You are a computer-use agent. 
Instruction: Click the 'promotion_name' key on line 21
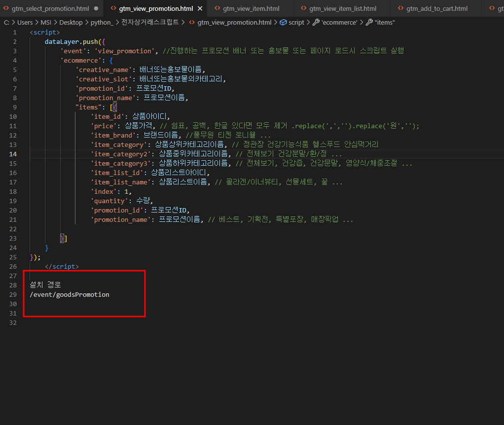click(x=121, y=220)
